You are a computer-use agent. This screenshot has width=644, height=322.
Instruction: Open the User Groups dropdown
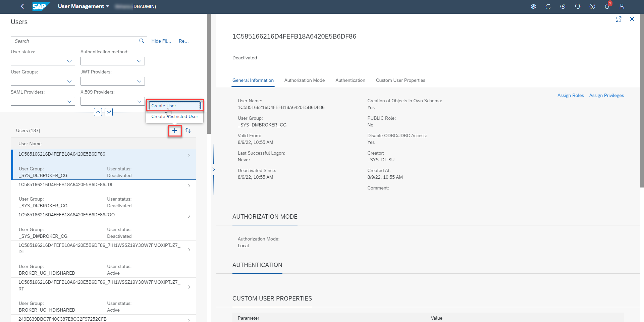43,81
